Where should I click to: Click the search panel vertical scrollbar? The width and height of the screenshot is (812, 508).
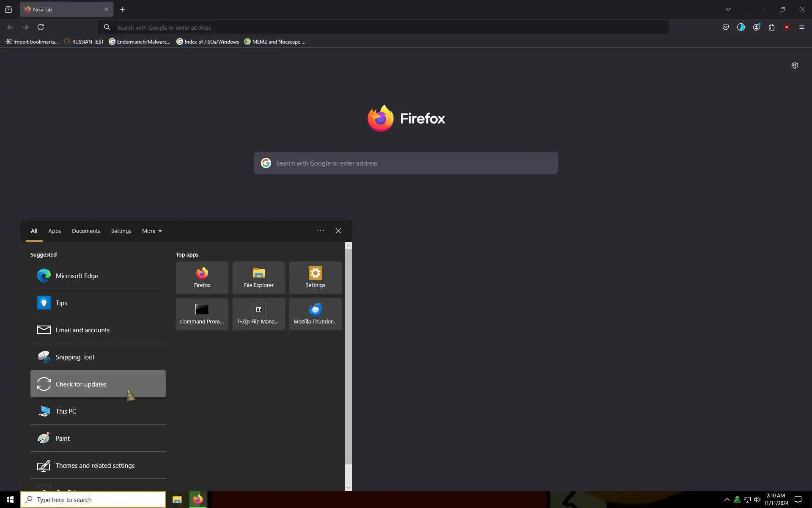click(x=348, y=356)
